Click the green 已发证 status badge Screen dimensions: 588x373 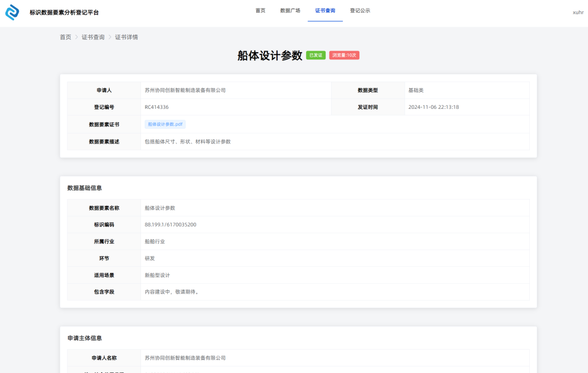(315, 54)
